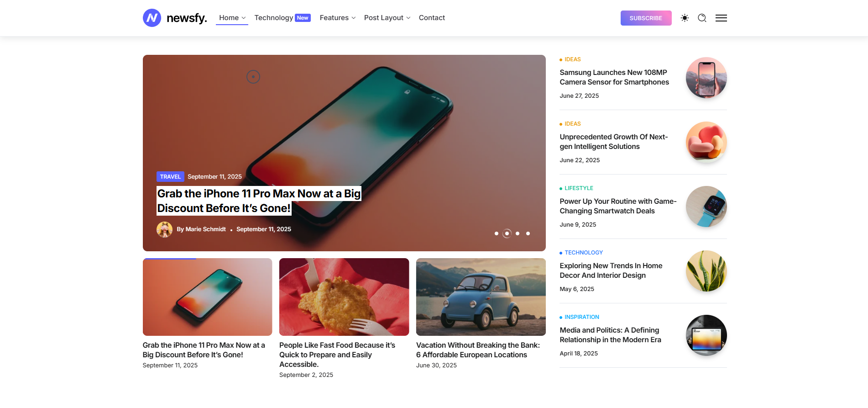Click the Subscribe button
The width and height of the screenshot is (868, 408).
[x=646, y=18]
